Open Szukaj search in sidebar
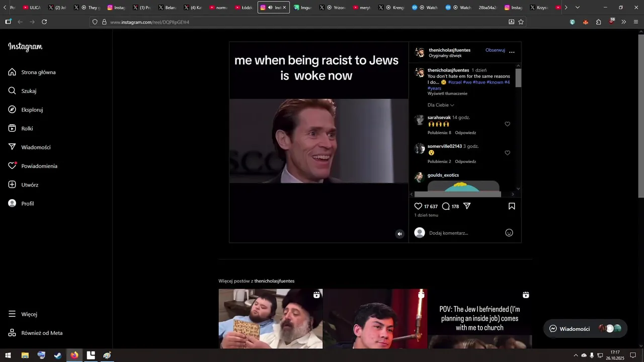Image resolution: width=644 pixels, height=362 pixels. pyautogui.click(x=22, y=91)
